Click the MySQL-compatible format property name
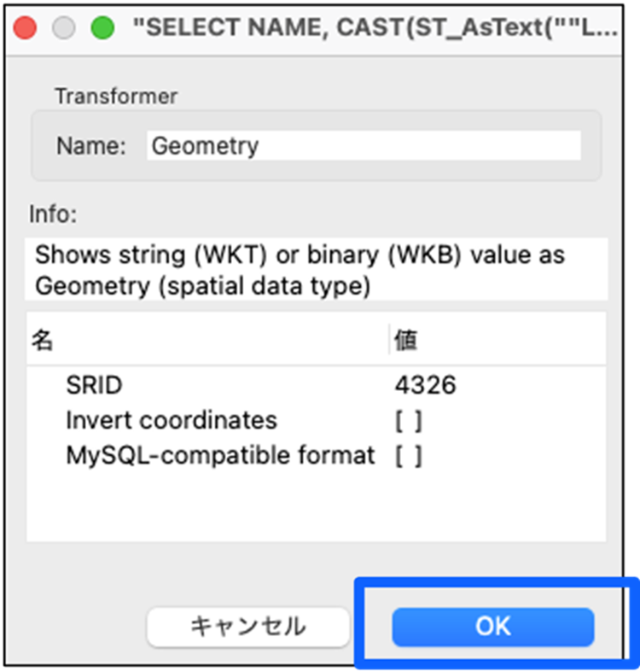This screenshot has height=672, width=640. pyautogui.click(x=220, y=455)
